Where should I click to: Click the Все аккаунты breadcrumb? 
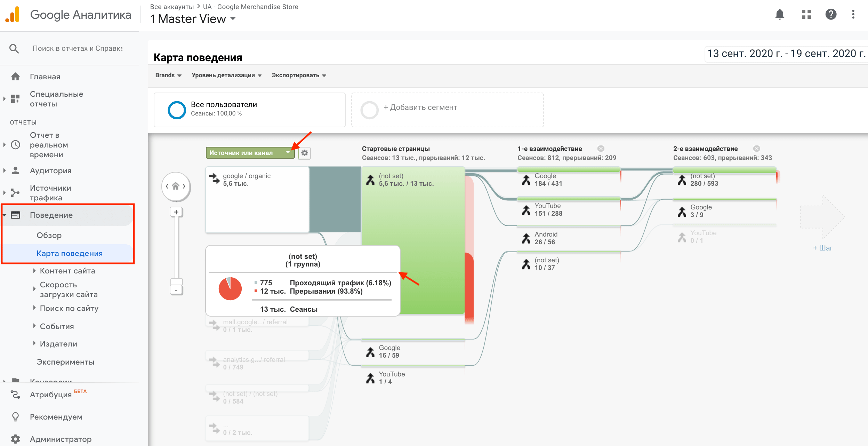click(172, 7)
